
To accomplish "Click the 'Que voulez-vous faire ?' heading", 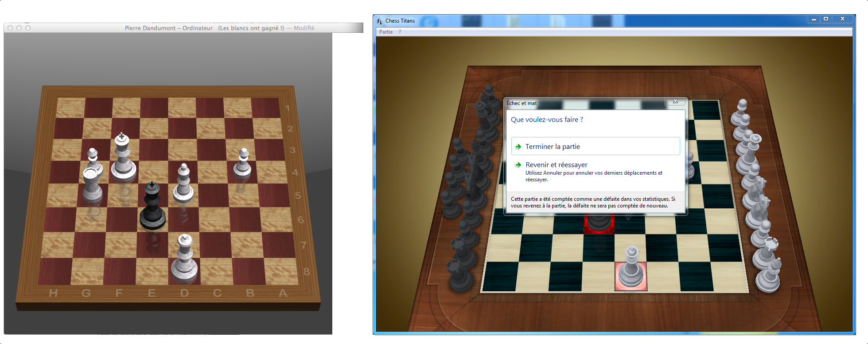I will click(x=547, y=120).
